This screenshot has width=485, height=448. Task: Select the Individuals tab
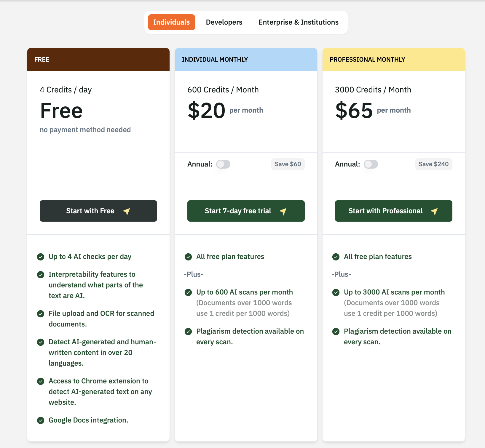171,22
